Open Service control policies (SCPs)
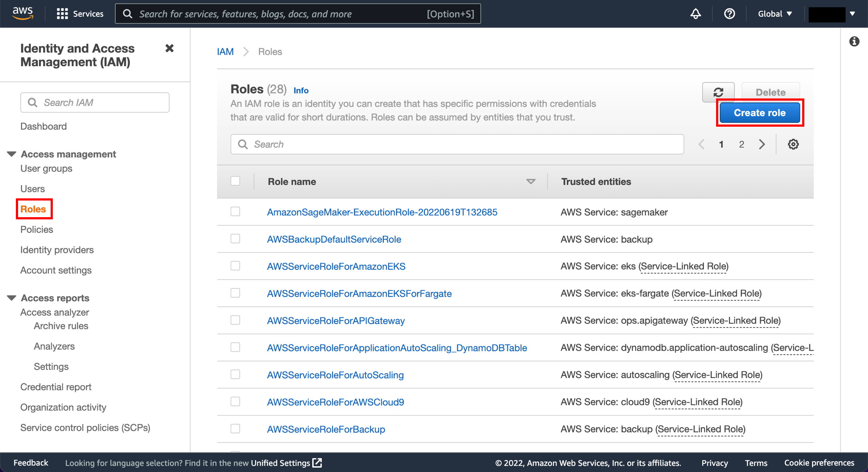The width and height of the screenshot is (868, 472). point(85,428)
